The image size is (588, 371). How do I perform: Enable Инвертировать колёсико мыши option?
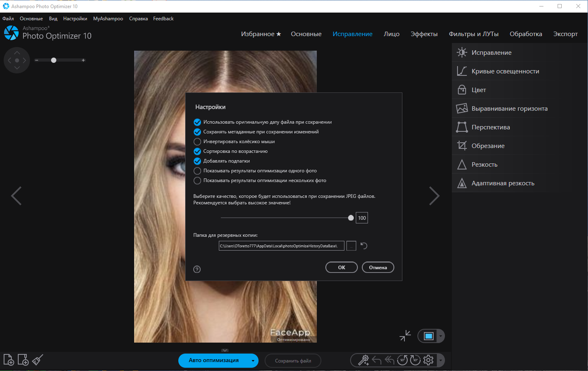tap(197, 142)
